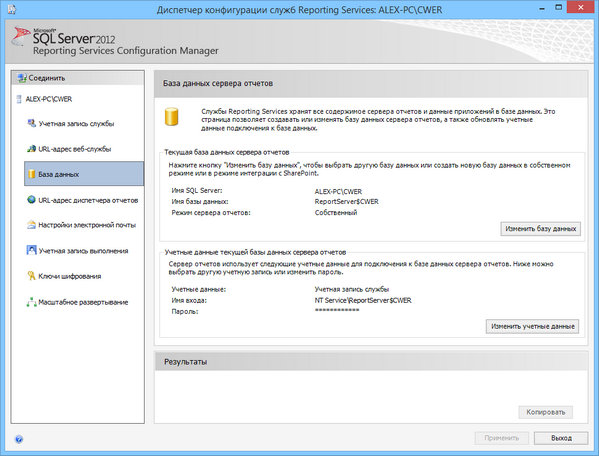Viewport: 599px width, 456px height.
Task: Click the SQL Server name value ALEX-PC\CWER
Action: [x=338, y=191]
